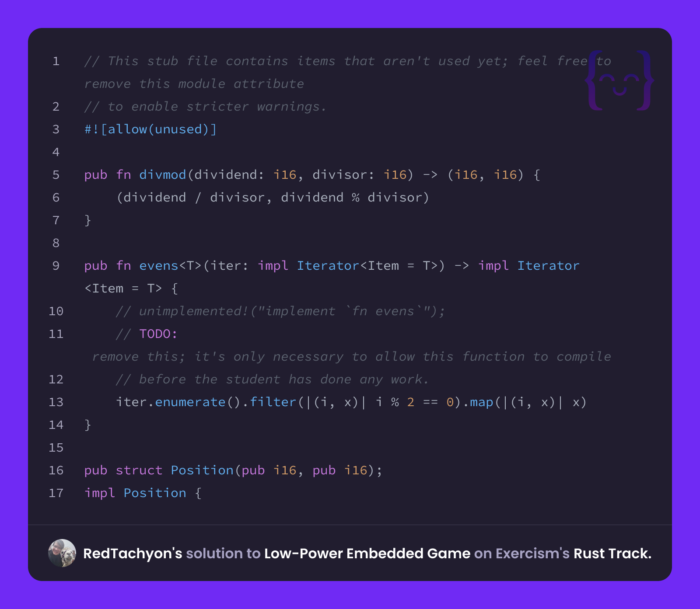Click '// to enable stricter warnings.' comment
700x609 pixels.
[x=206, y=107]
